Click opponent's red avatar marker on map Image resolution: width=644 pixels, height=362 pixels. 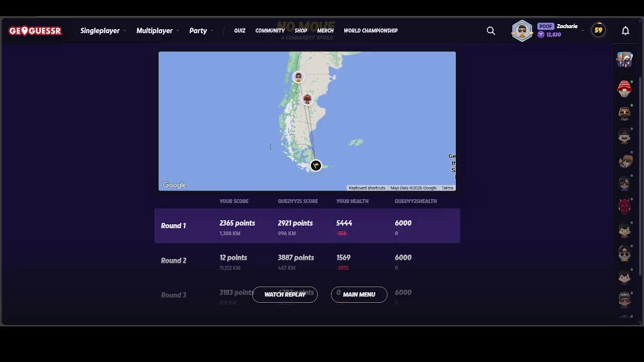[307, 99]
